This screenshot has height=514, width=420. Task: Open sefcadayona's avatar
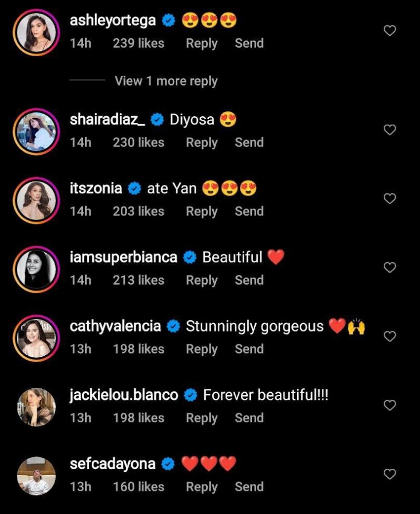(x=36, y=476)
